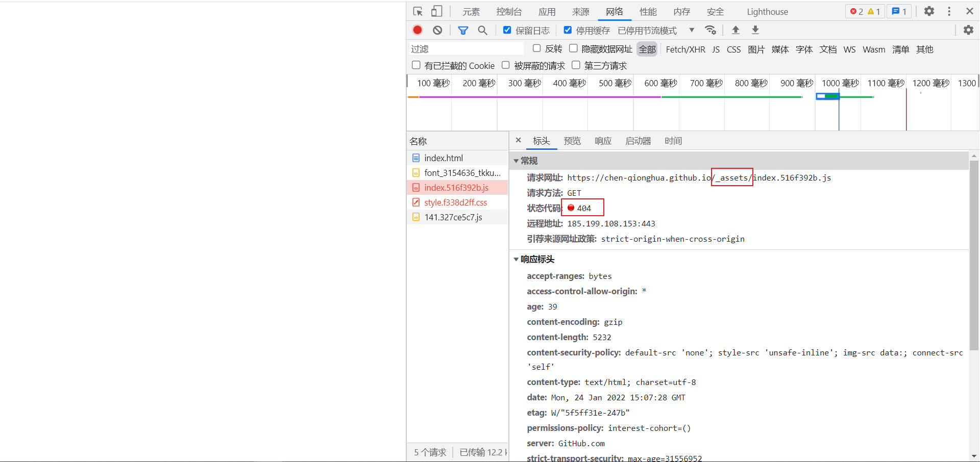Open the 性能 tab
Image resolution: width=980 pixels, height=462 pixels.
[648, 12]
